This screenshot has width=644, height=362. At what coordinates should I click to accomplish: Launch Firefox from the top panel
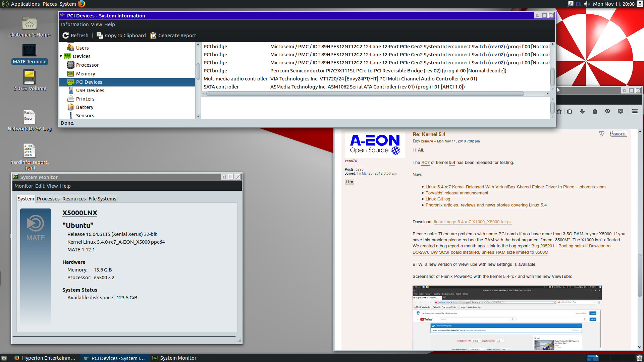tap(82, 4)
